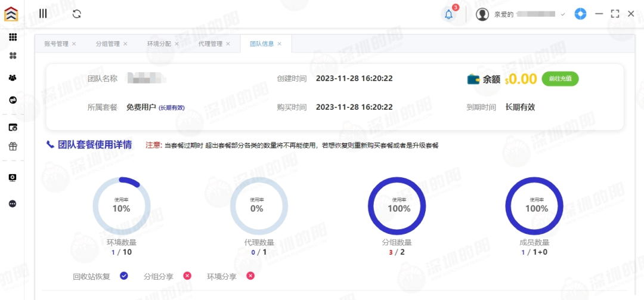Click the 回收站恢复 blue check indicator
The width and height of the screenshot is (644, 300).
coord(124,276)
